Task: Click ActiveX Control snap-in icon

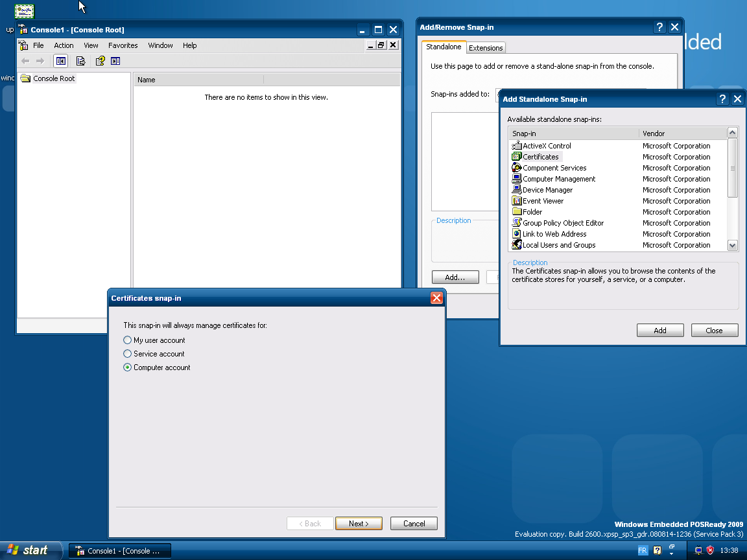Action: 516,145
